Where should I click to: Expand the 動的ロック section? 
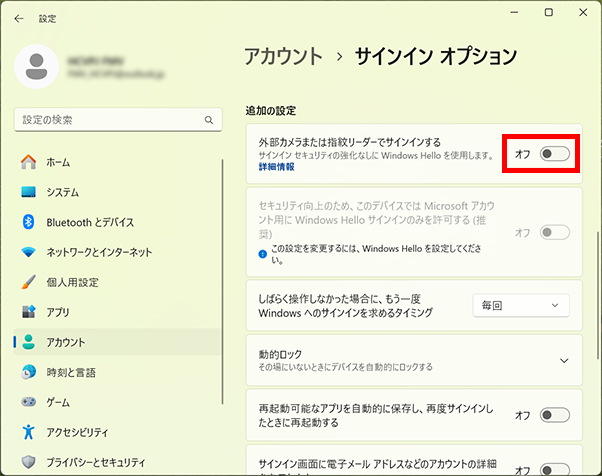(x=563, y=360)
